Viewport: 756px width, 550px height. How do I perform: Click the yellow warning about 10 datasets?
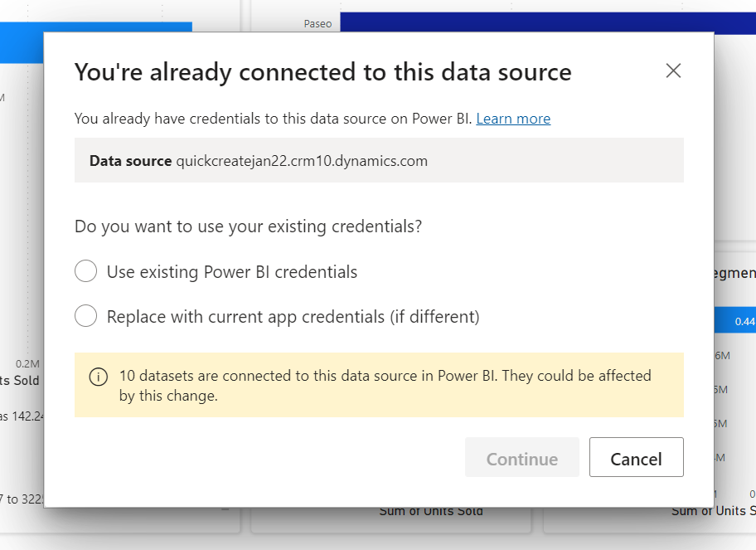tap(379, 385)
